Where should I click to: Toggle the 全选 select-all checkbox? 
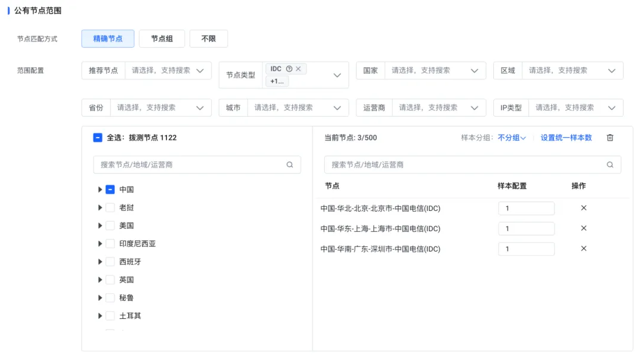pyautogui.click(x=97, y=138)
